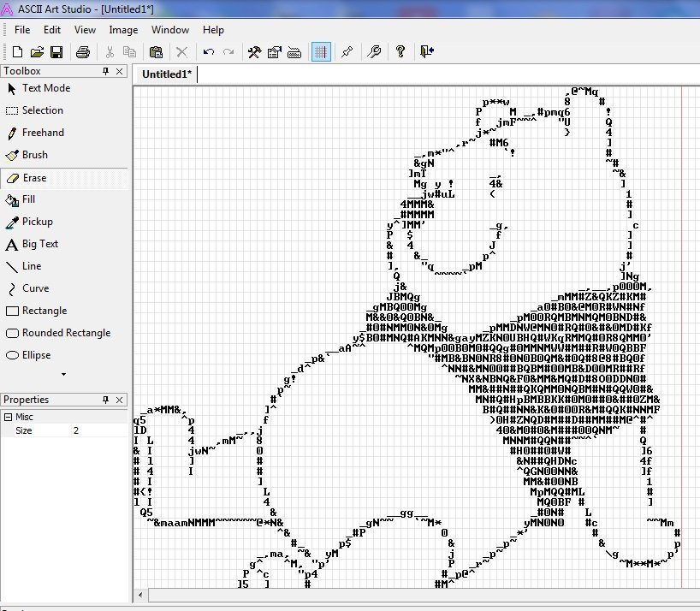Select the Curve tool
This screenshot has height=611, width=700.
35,288
